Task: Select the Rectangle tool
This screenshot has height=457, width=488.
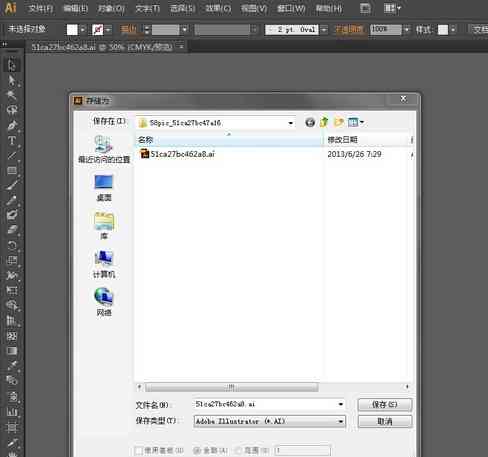Action: (x=12, y=170)
